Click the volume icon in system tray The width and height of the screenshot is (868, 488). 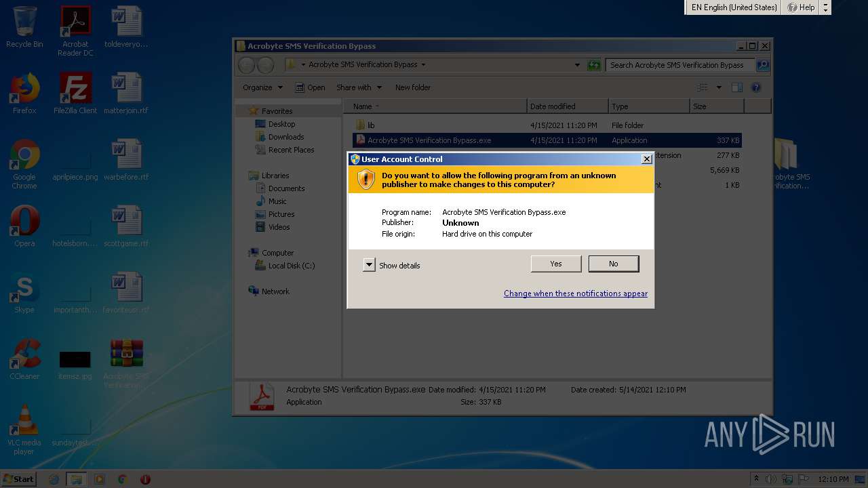tap(771, 479)
